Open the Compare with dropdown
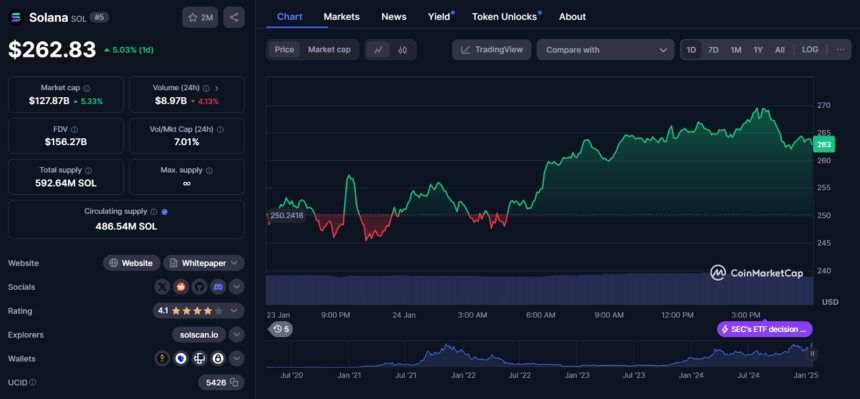The width and height of the screenshot is (860, 399). pyautogui.click(x=606, y=50)
